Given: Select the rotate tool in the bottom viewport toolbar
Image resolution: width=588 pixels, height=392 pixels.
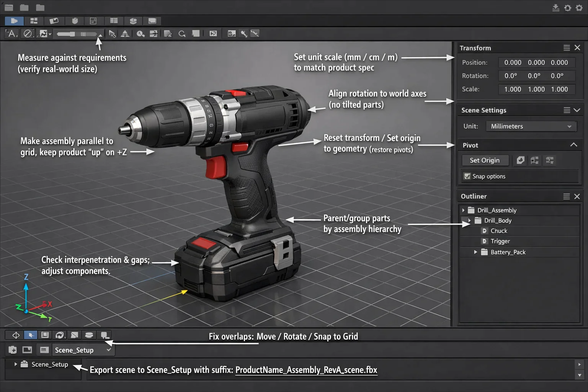Looking at the screenshot, I should (60, 335).
